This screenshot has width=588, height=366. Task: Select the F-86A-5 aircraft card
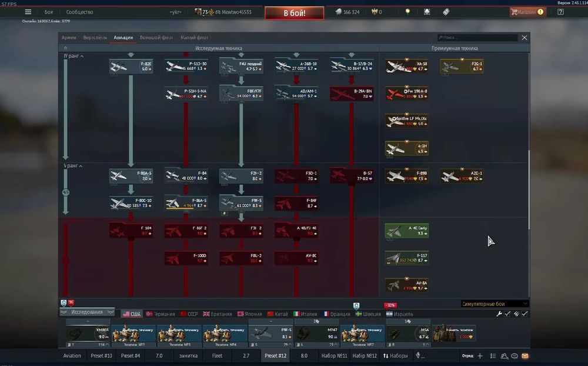(x=186, y=204)
